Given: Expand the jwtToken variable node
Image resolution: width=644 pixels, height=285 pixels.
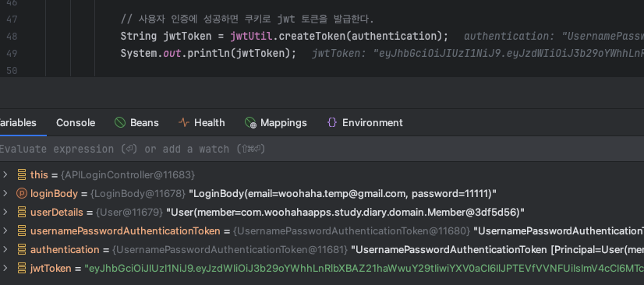Looking at the screenshot, I should 5,269.
